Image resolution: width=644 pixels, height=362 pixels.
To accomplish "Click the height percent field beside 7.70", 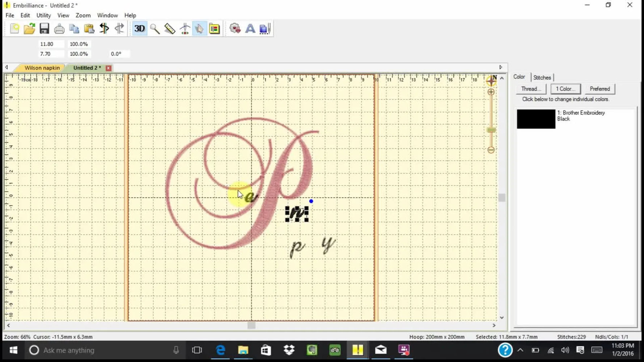I will (x=80, y=54).
